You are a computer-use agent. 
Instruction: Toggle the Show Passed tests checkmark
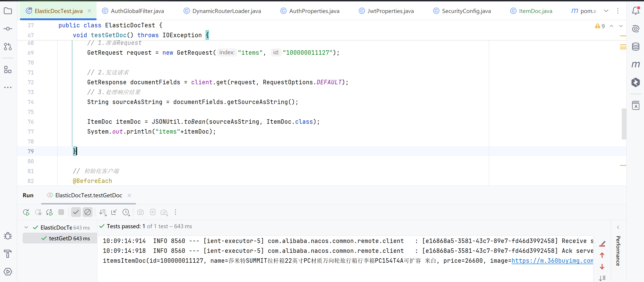[76, 212]
